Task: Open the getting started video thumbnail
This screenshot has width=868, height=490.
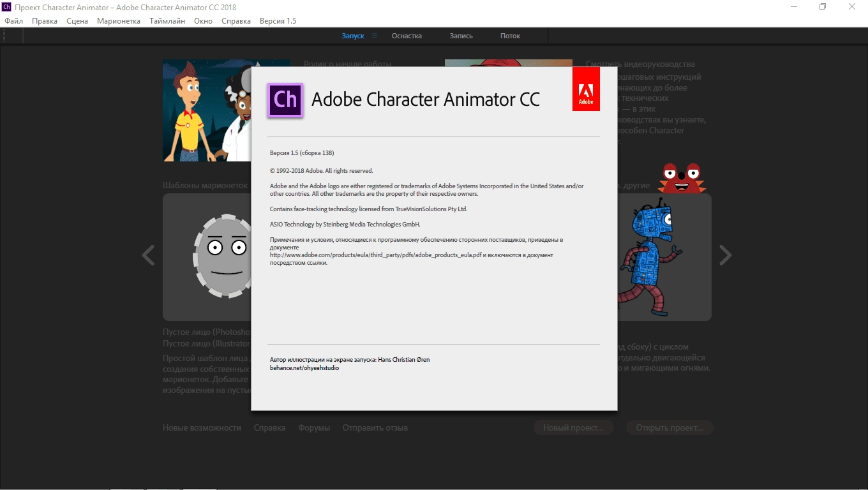Action: 206,110
